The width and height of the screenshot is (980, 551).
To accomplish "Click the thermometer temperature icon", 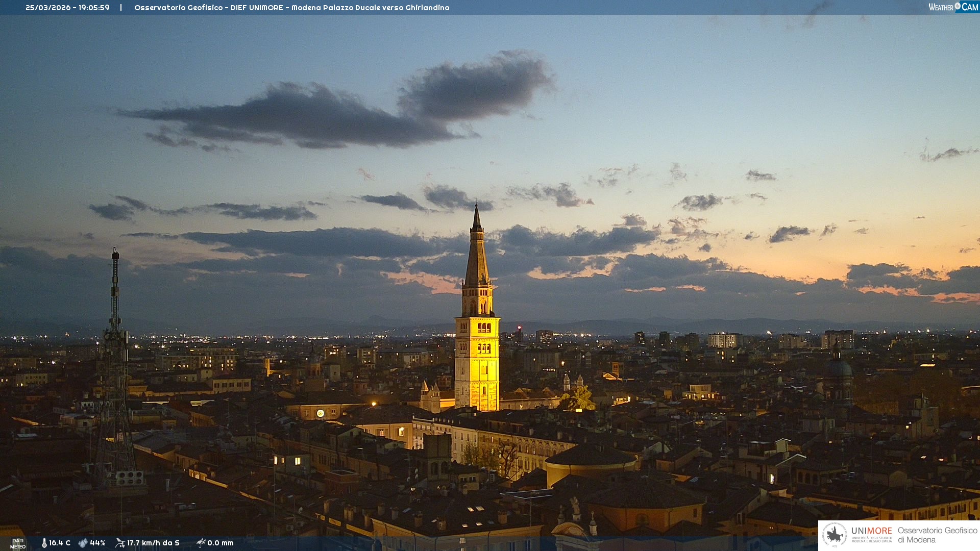I will coord(44,543).
